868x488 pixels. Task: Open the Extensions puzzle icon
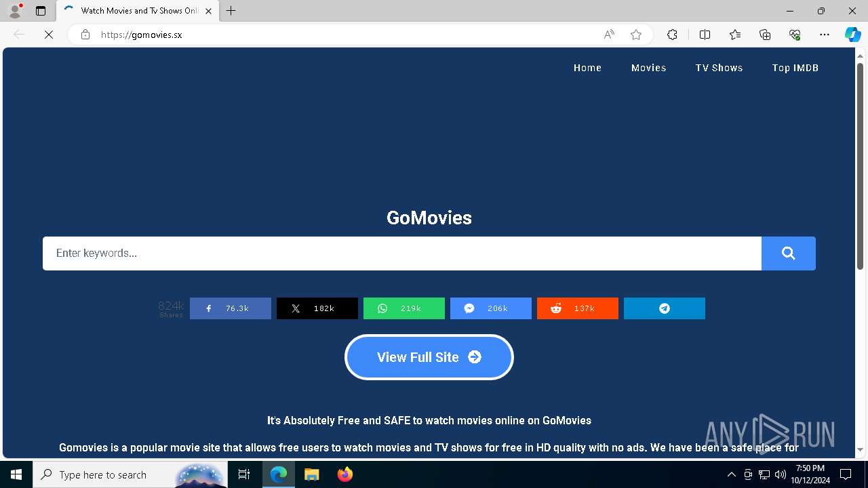pos(672,35)
